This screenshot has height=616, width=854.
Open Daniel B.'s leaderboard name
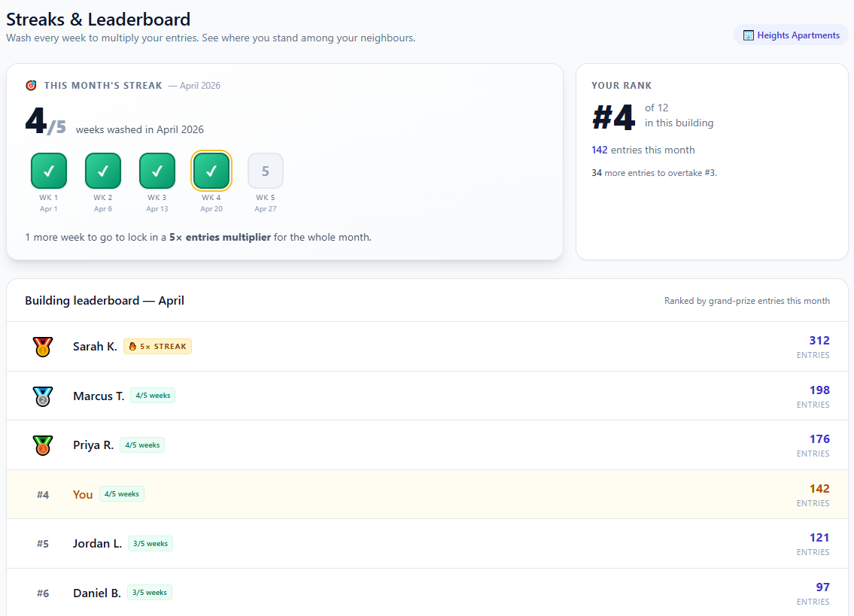pos(97,593)
